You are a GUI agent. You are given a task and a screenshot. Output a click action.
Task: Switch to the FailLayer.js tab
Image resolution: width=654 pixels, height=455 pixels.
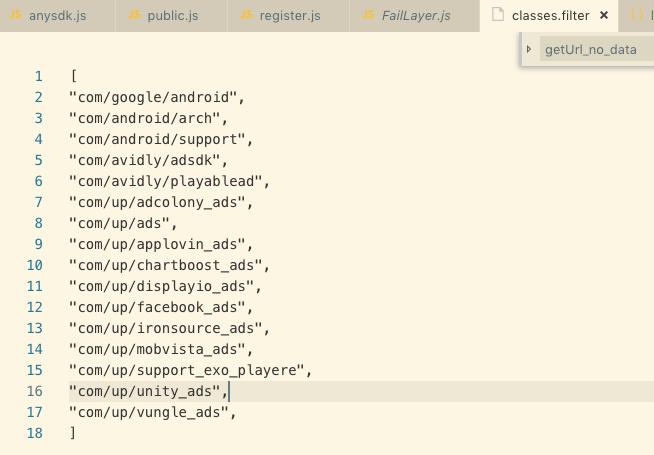click(x=416, y=16)
